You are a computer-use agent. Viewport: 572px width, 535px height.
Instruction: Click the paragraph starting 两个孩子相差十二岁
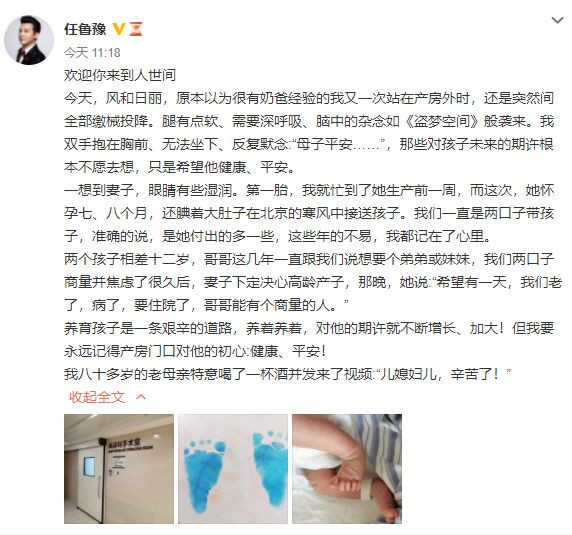tap(313, 282)
